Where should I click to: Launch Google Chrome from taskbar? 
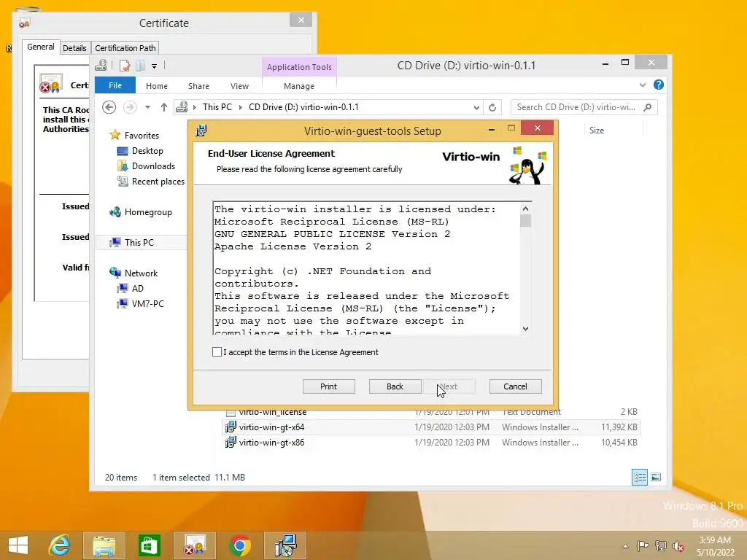coord(239,545)
